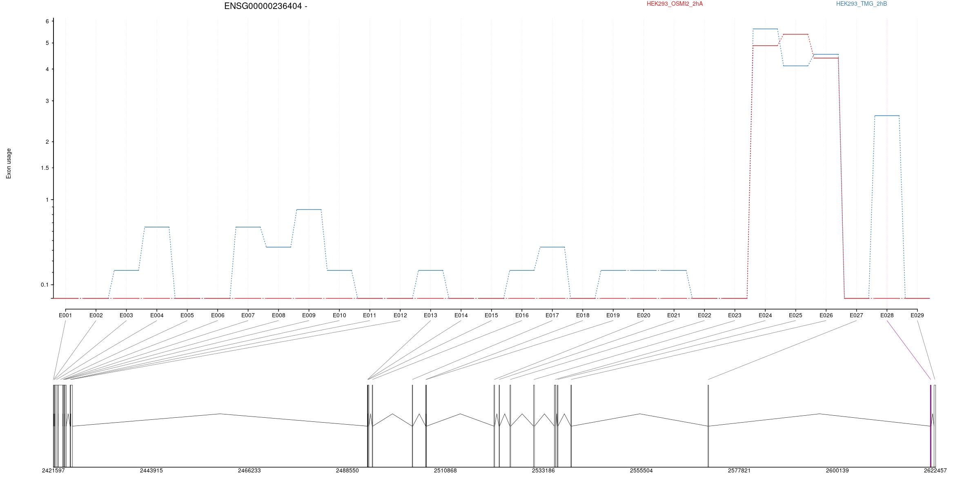
Task: Click exon label E016
Action: [x=522, y=315]
